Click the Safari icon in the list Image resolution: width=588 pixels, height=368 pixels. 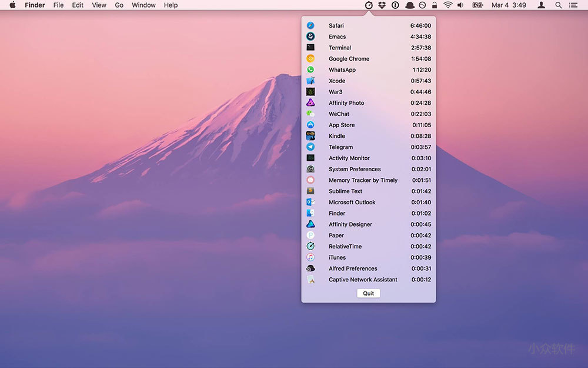coord(310,25)
